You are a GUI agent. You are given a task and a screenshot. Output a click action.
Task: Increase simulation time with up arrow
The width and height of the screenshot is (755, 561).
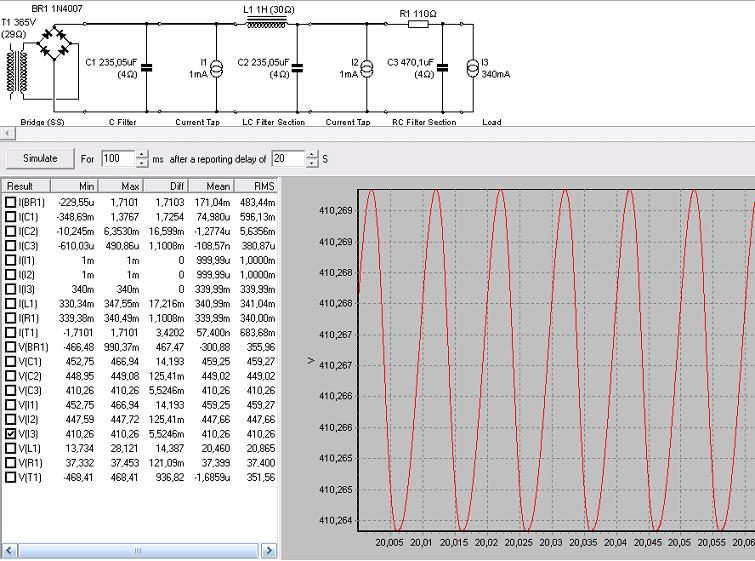tap(143, 154)
